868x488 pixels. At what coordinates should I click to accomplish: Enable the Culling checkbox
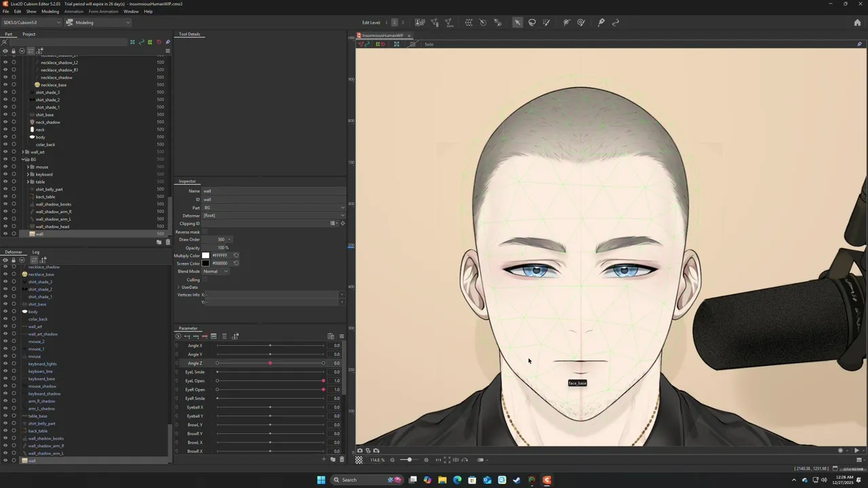(205, 279)
